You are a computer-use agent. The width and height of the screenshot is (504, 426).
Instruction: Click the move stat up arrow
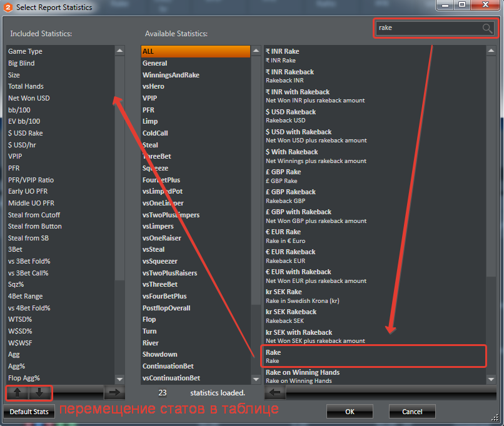[x=18, y=393]
